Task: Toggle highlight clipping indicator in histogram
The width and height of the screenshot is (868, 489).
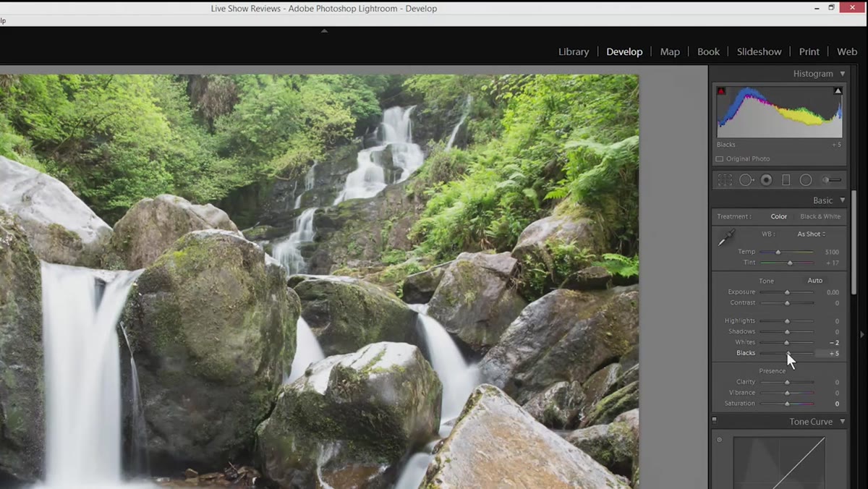Action: (x=838, y=91)
